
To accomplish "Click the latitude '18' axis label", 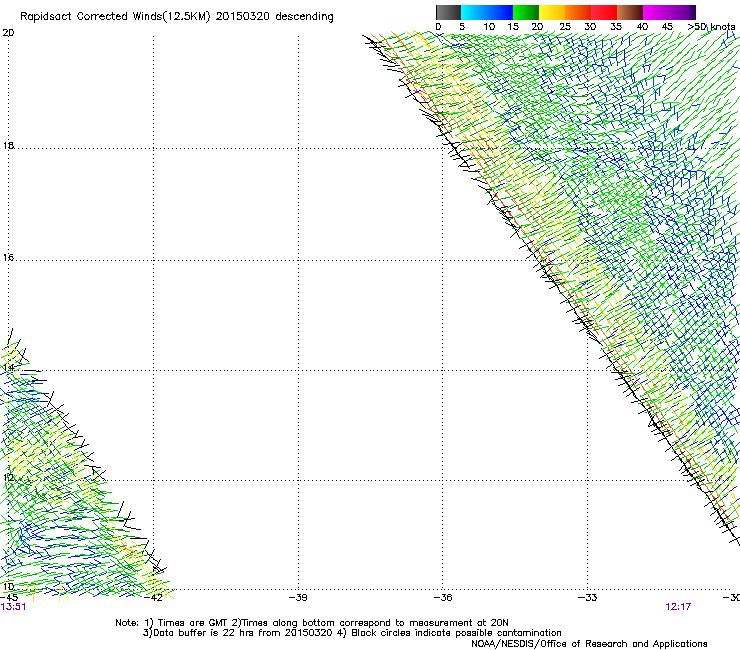I will pyautogui.click(x=8, y=146).
